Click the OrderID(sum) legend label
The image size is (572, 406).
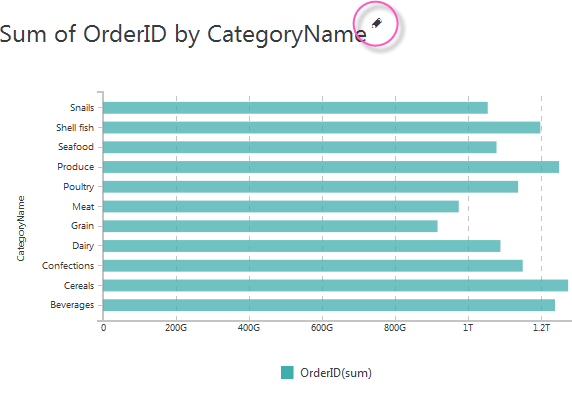pos(336,373)
